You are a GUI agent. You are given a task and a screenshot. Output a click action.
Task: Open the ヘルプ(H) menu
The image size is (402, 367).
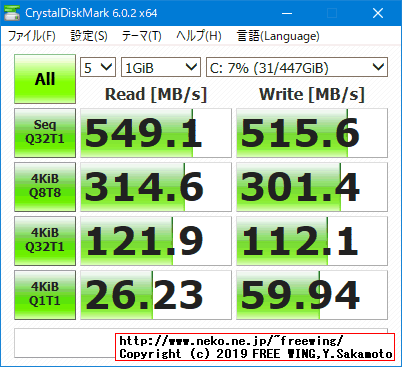(199, 36)
